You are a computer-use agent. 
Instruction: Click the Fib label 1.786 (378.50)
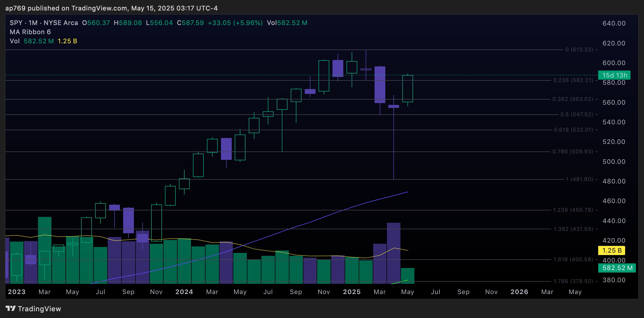click(x=573, y=281)
